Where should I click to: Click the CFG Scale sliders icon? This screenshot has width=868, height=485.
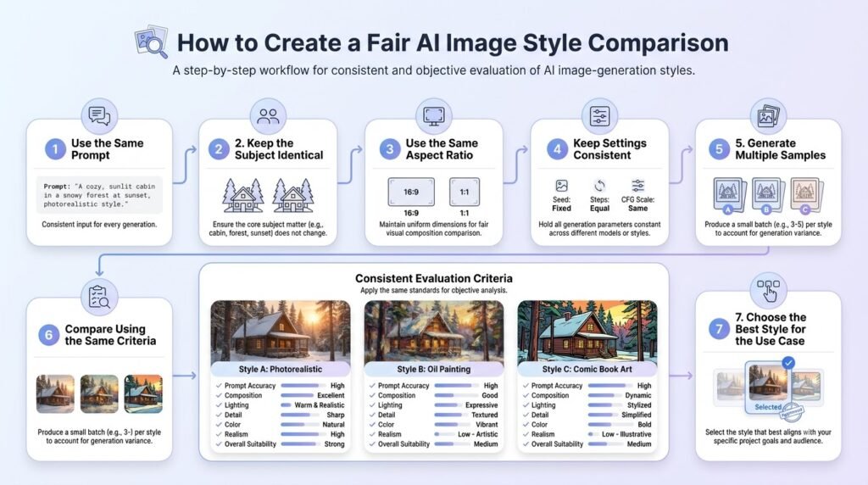tap(637, 186)
